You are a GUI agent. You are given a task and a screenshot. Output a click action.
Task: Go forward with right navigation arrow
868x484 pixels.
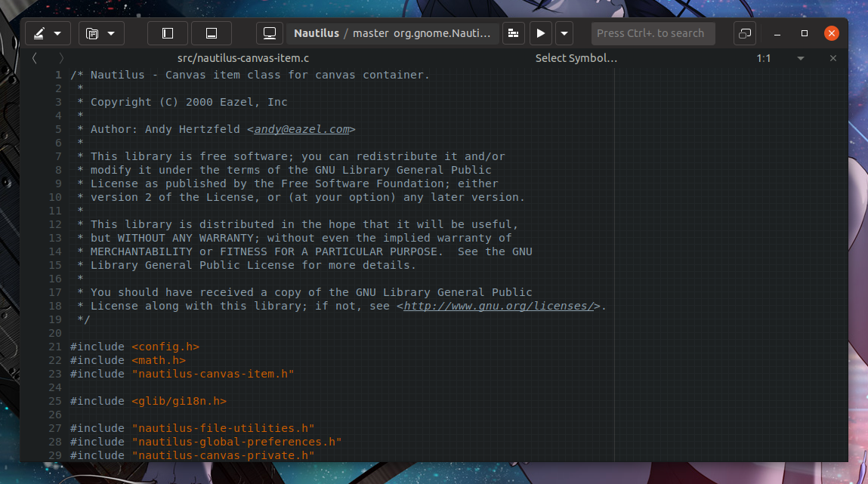pos(61,58)
